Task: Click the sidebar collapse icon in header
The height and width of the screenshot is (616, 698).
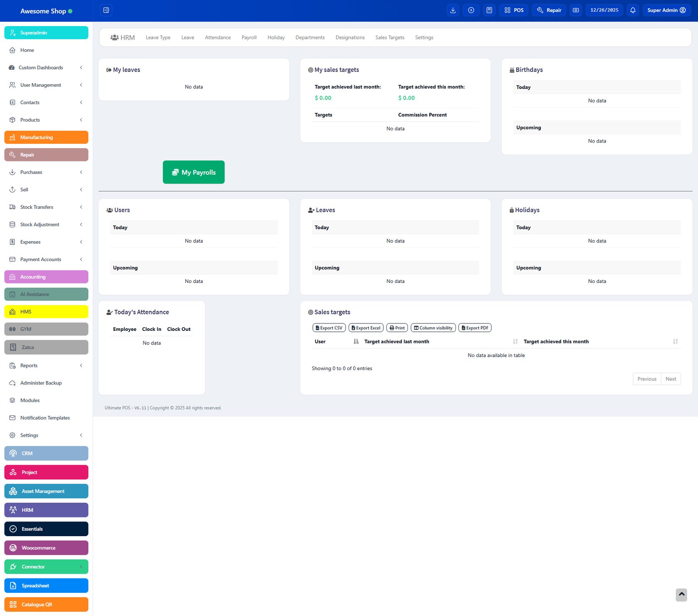Action: click(x=106, y=10)
